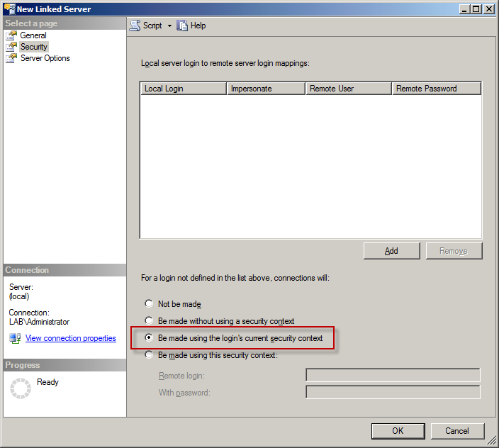Click the Ready progress spinner icon
499x448 pixels.
coord(21,388)
